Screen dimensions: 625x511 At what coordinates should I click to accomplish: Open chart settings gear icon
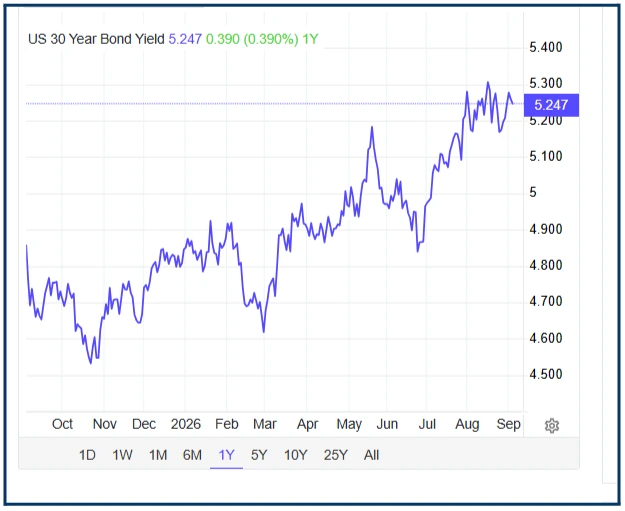[x=552, y=425]
